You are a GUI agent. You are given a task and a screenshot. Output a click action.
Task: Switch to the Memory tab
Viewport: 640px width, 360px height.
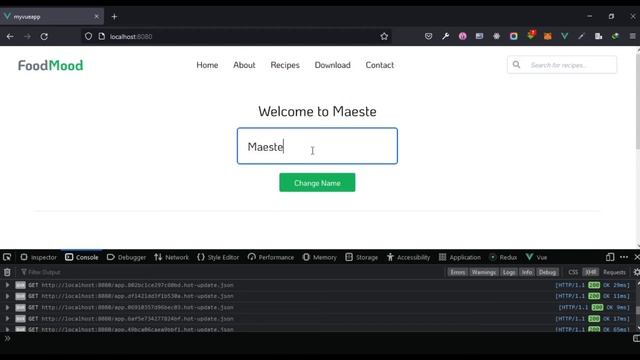[320, 257]
